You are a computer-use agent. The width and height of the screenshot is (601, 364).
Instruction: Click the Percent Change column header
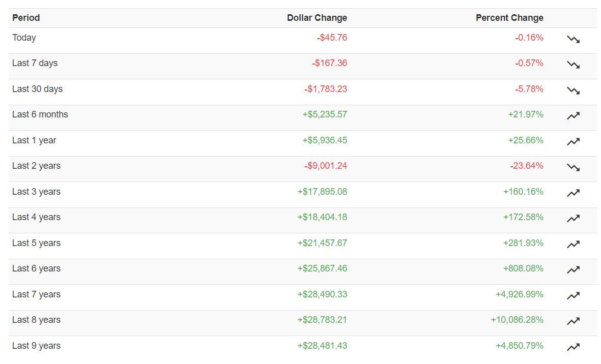tap(509, 18)
